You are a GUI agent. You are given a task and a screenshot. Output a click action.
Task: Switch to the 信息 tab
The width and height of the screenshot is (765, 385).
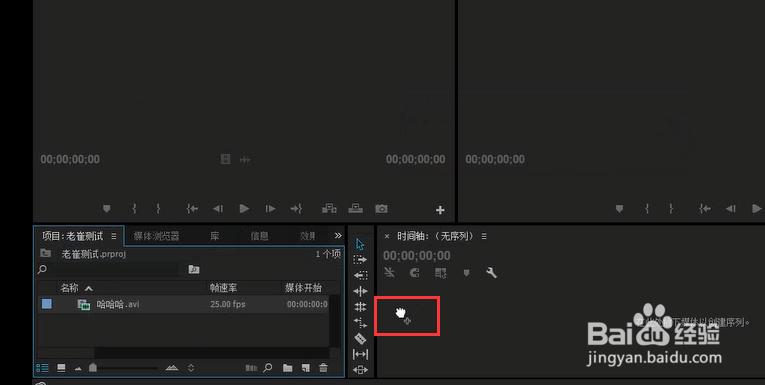(260, 236)
